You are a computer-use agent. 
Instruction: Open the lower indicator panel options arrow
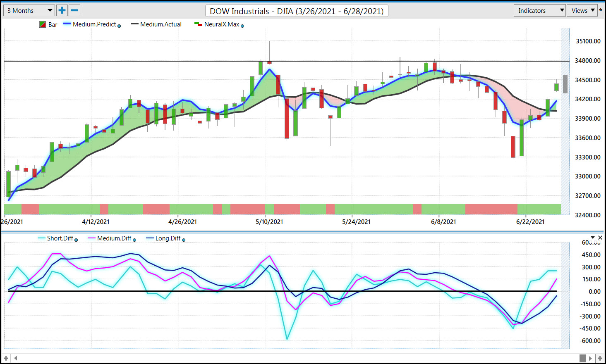tap(593, 238)
